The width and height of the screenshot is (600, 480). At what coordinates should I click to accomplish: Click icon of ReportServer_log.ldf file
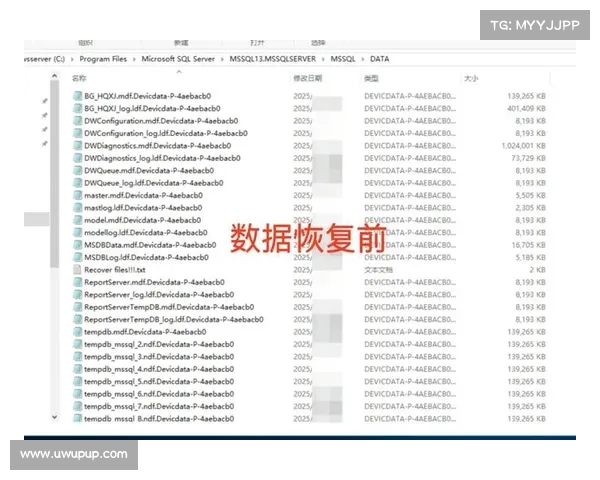78,294
